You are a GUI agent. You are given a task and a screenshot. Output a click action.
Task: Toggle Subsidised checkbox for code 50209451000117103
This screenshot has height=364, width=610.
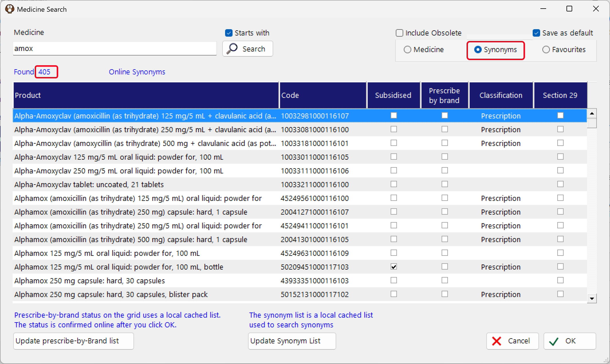(394, 267)
